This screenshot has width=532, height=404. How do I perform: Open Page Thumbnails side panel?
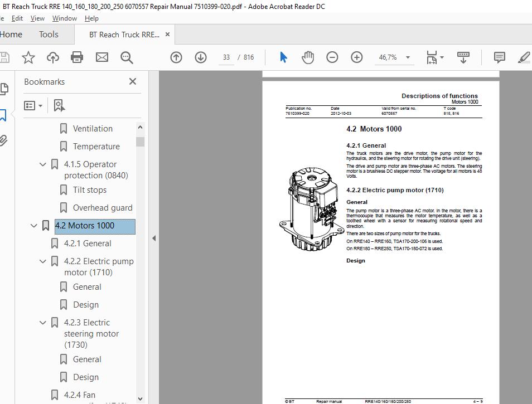[4, 89]
